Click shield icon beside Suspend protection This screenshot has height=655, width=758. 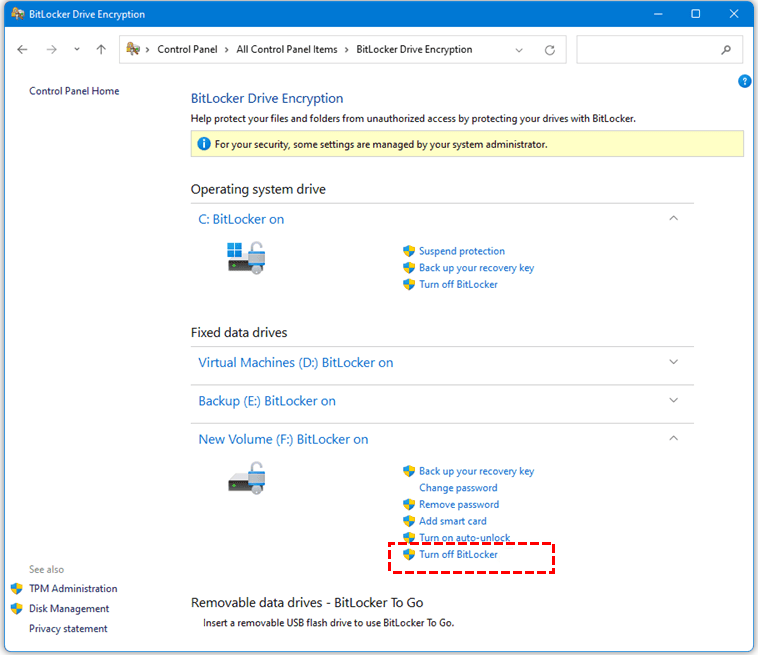click(409, 251)
